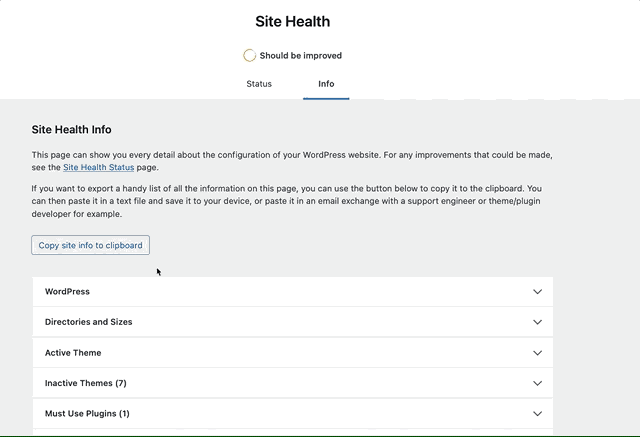Image resolution: width=640 pixels, height=437 pixels.
Task: Expand Directories and Sizes chevron arrow
Action: (538, 322)
